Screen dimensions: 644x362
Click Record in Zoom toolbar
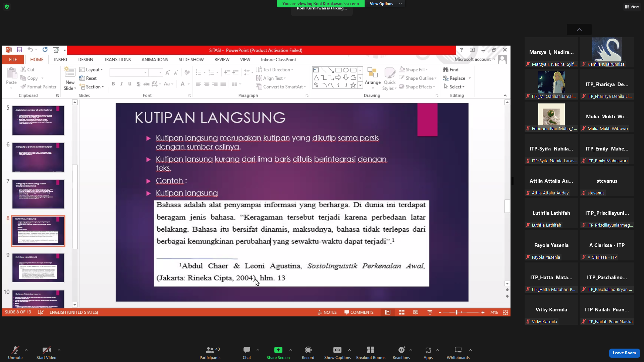tap(308, 353)
